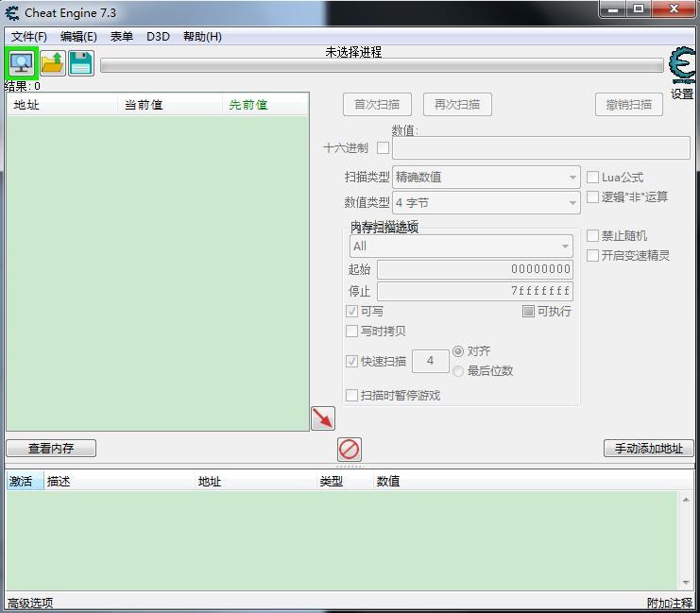Click the address list 地址 column header
Screen dimensions: 700x613
(x=255, y=482)
